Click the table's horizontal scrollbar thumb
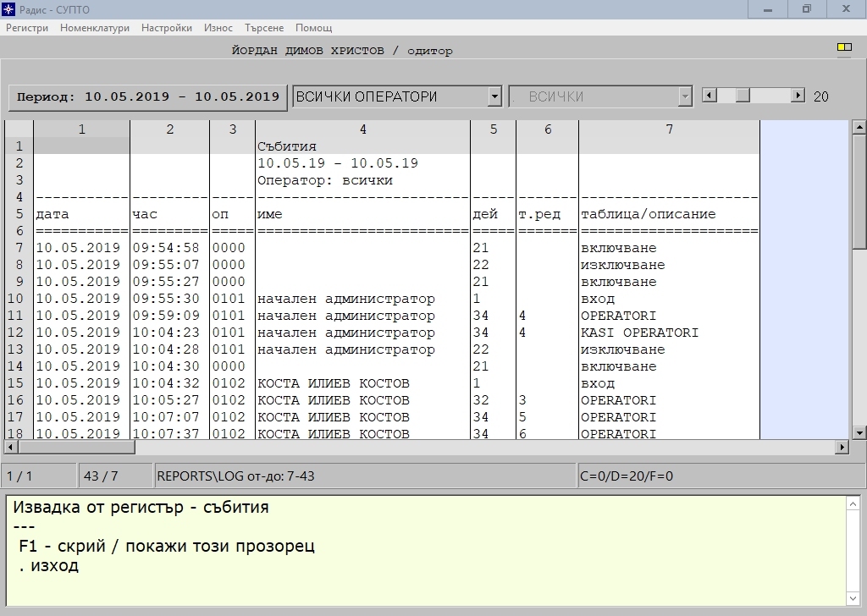867x616 pixels. coord(77,447)
